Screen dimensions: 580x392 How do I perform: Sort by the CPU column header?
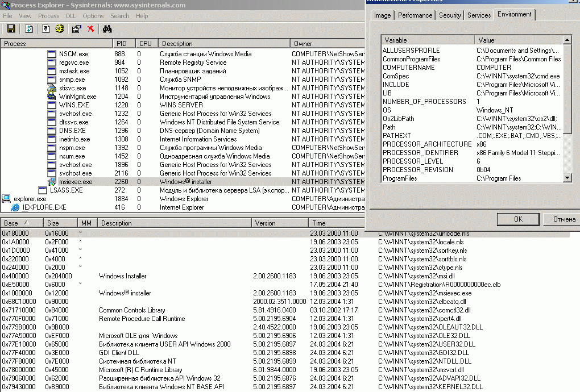147,44
